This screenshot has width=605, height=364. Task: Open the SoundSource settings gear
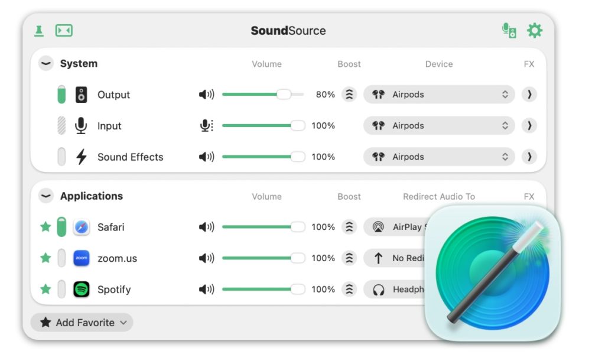(x=534, y=31)
